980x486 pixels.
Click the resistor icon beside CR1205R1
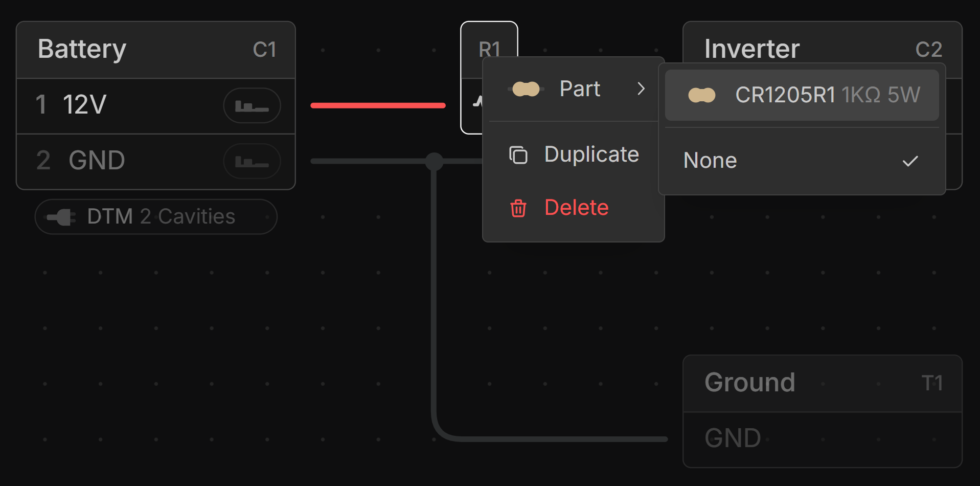701,95
